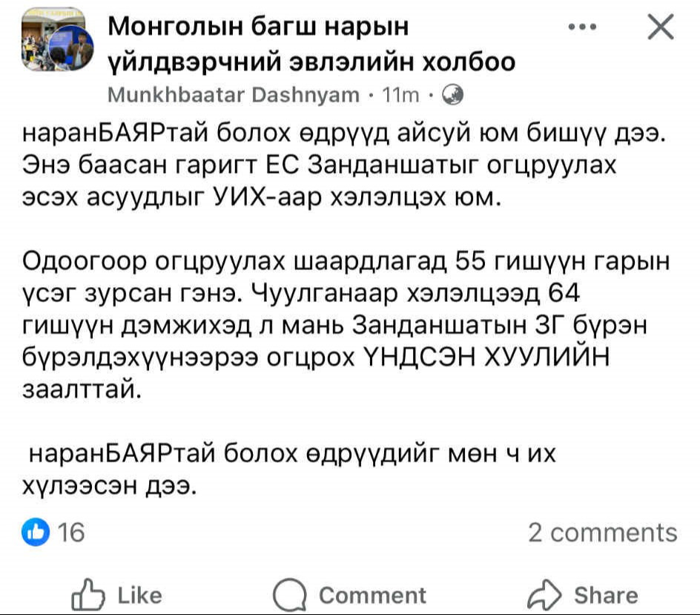
Task: Click the Share text label
Action: (605, 595)
